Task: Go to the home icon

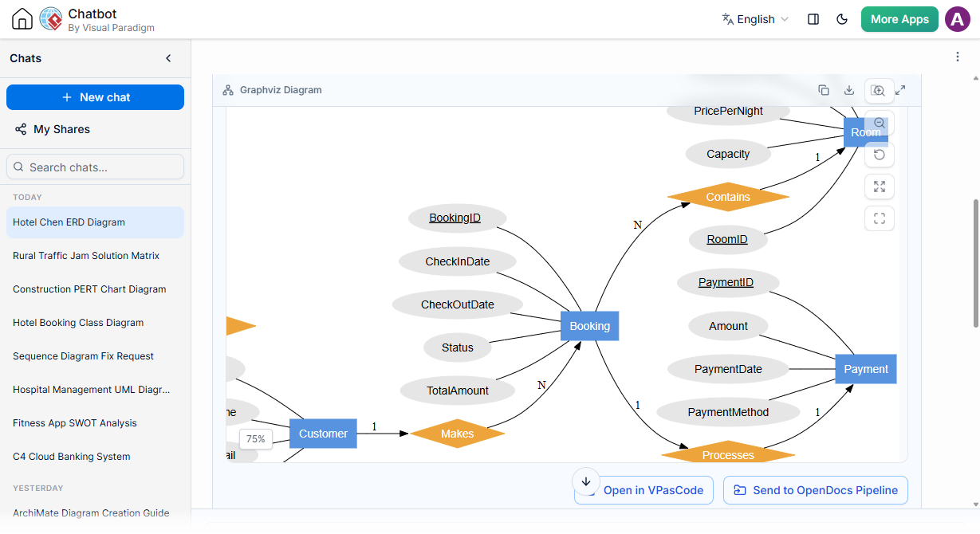Action: 22,19
